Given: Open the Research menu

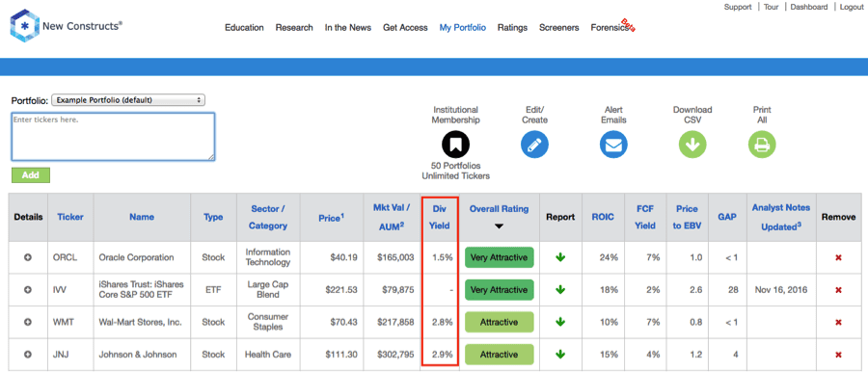Looking at the screenshot, I should (294, 28).
